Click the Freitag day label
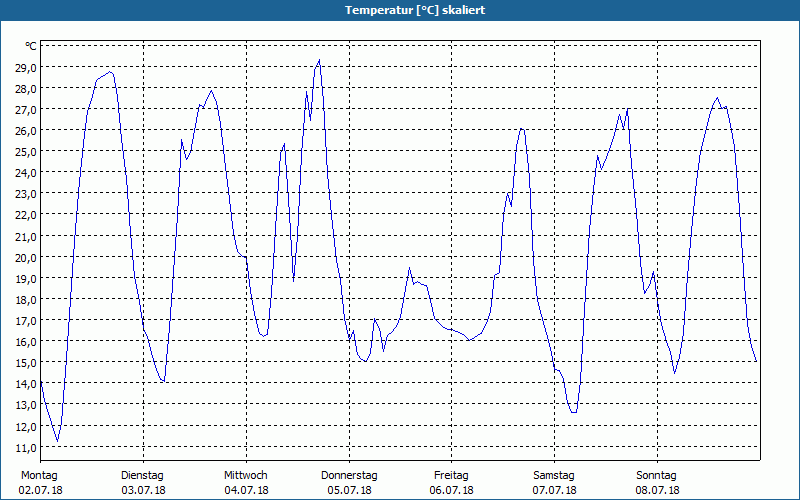 tap(451, 476)
